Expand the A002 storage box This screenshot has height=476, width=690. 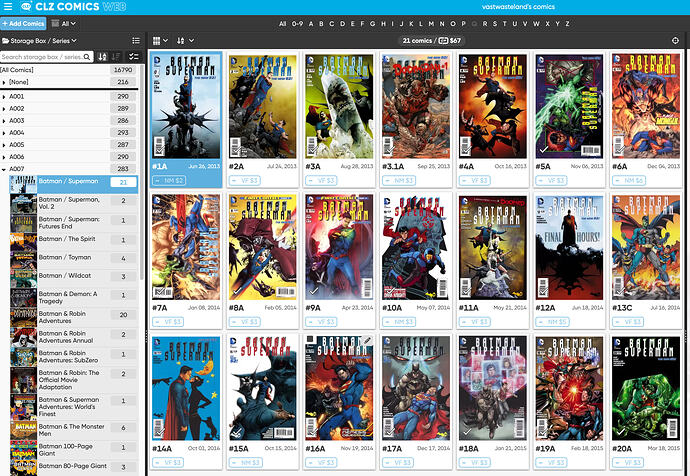4,109
